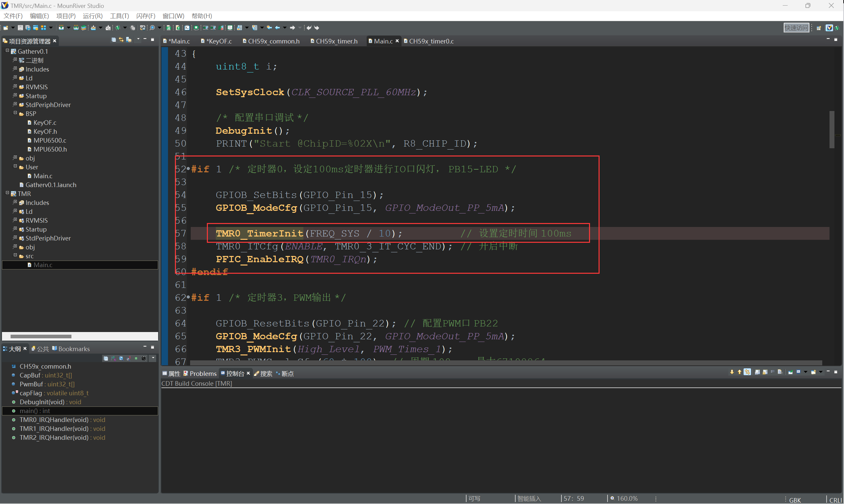Click Clear Console icon in console toolbar

pos(780,372)
